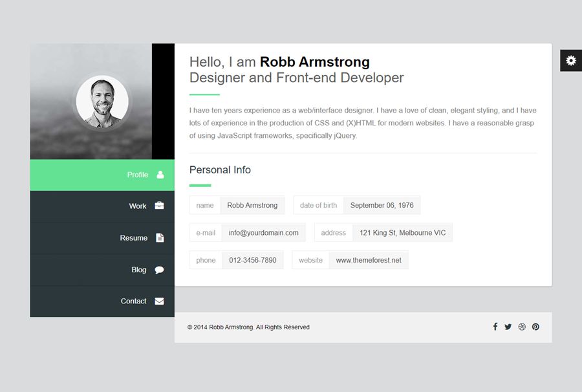Click the phone number 012-3456-7890
Screen dimensions: 582x392
[252, 260]
